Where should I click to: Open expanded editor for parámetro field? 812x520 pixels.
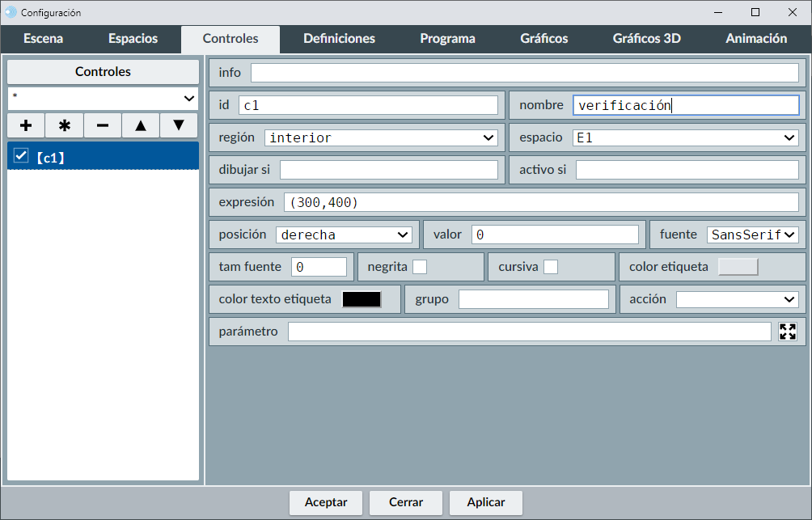coord(788,332)
